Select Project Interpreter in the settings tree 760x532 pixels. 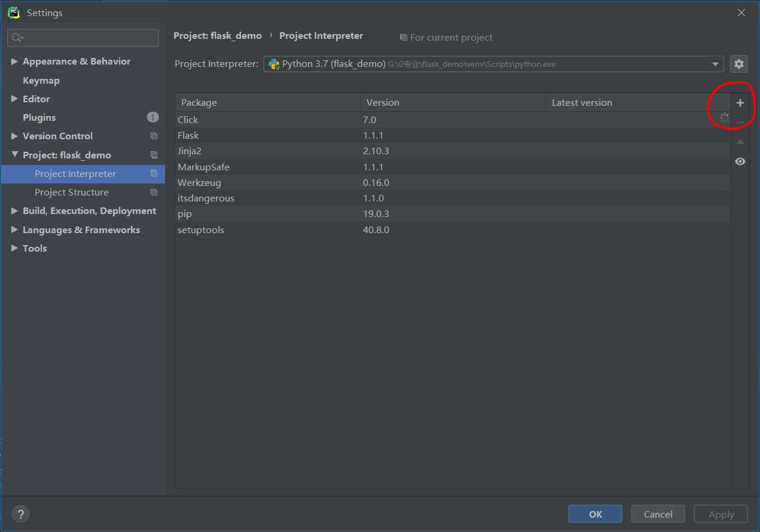coord(83,174)
